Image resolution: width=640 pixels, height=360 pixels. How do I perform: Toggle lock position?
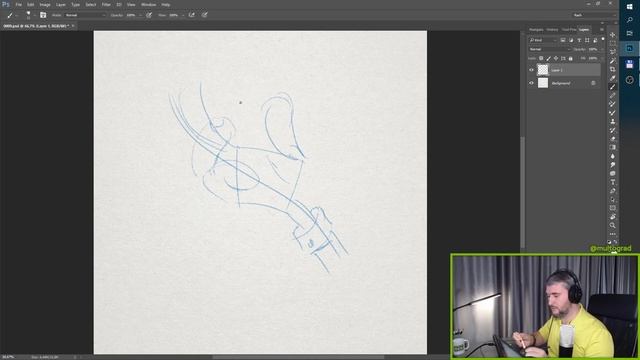(556, 58)
